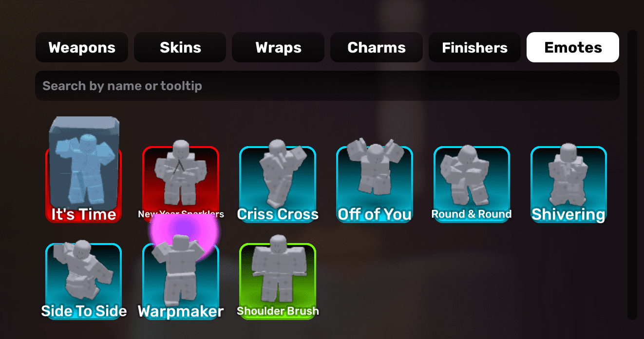Open the Charms tab
This screenshot has height=339, width=644.
(377, 47)
